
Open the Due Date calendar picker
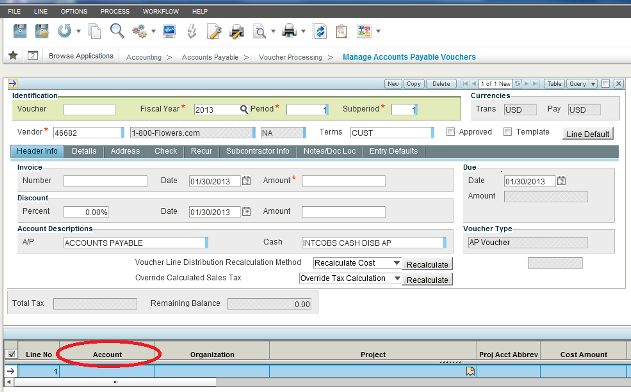tap(561, 181)
